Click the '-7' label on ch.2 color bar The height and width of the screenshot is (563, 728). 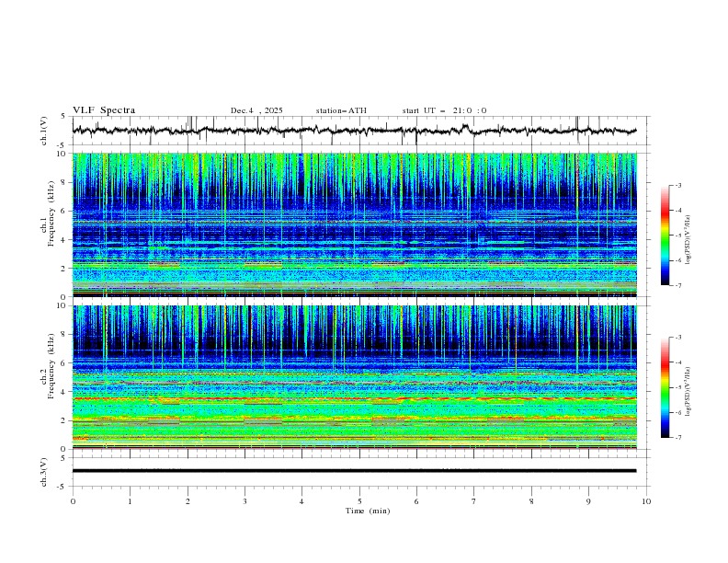coord(677,438)
